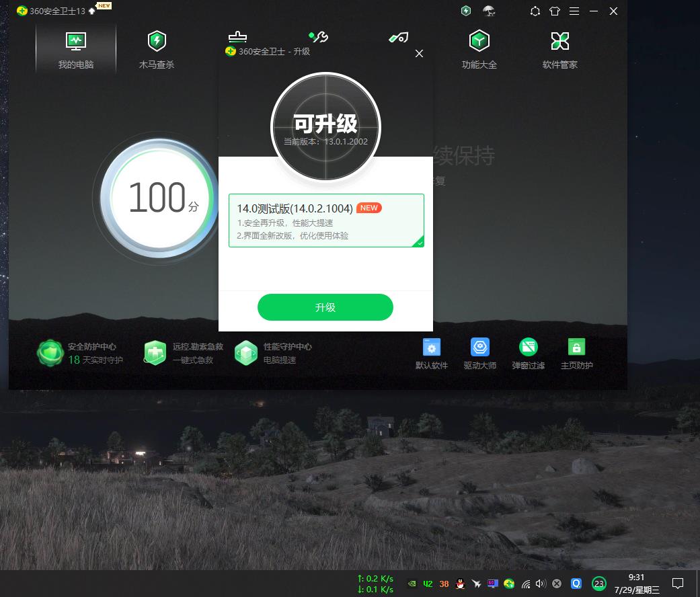This screenshot has height=597, width=700.
Task: Click the airplane tray icon in taskbar
Action: click(x=476, y=584)
